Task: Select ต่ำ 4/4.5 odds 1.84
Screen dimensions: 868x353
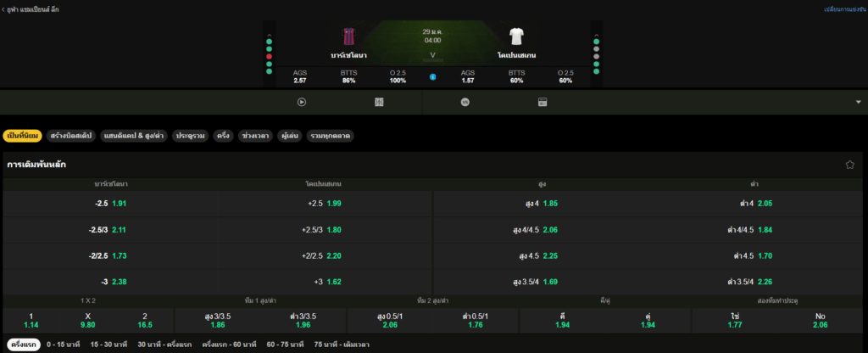Action: 755,229
